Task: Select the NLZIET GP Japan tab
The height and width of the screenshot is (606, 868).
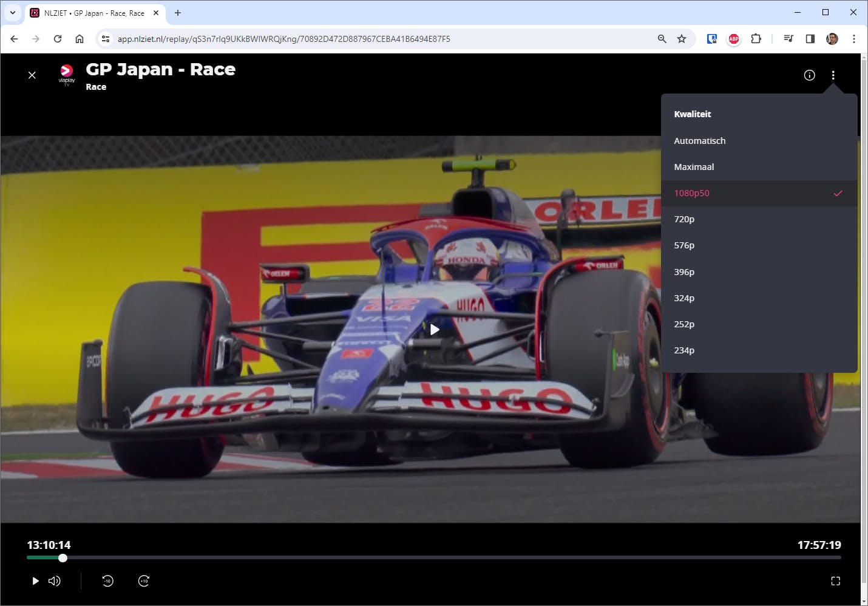Action: pyautogui.click(x=95, y=13)
